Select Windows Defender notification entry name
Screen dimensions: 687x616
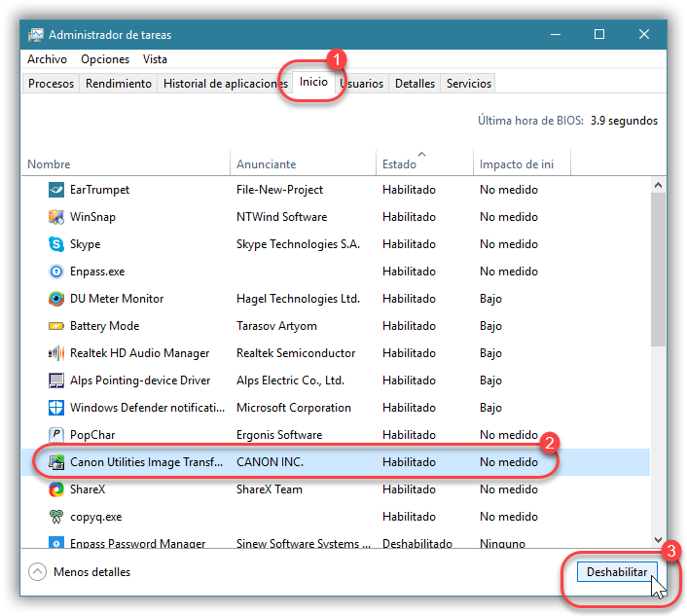point(147,408)
